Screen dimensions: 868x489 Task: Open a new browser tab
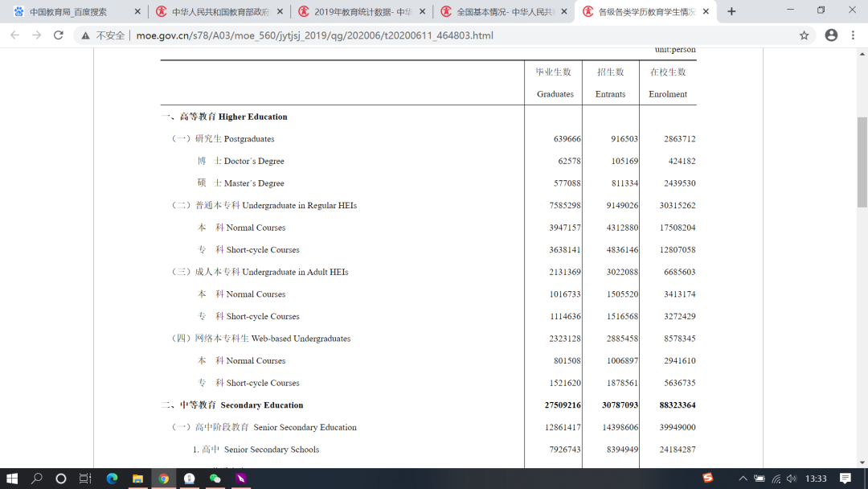point(731,12)
